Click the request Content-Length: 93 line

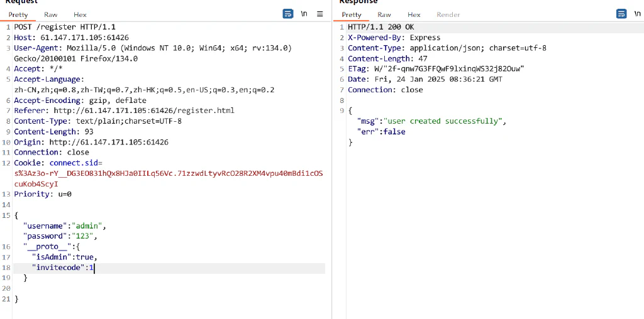54,132
